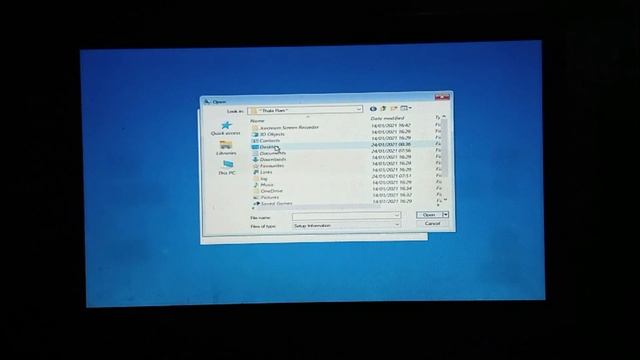
Task: Expand the Files of type dropdown
Action: 397,225
